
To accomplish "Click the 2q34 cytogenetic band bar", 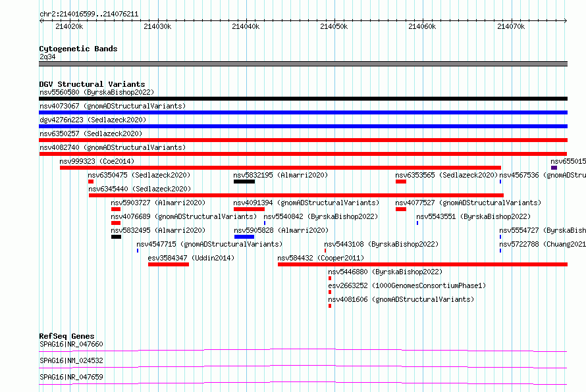I will click(x=303, y=64).
